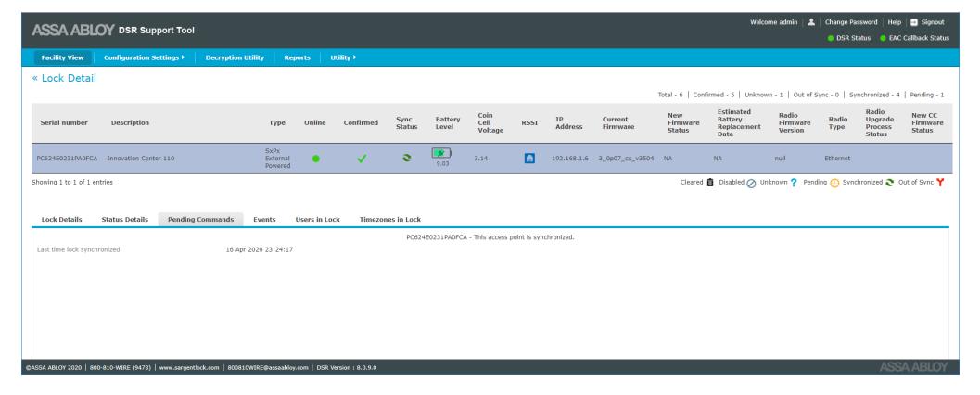Click the Synchronized - 4 summary count

click(x=874, y=95)
